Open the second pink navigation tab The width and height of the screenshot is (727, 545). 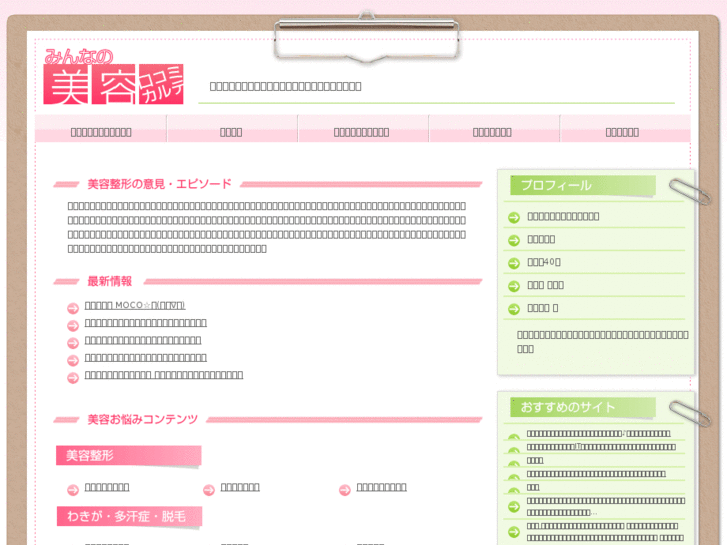click(x=232, y=129)
